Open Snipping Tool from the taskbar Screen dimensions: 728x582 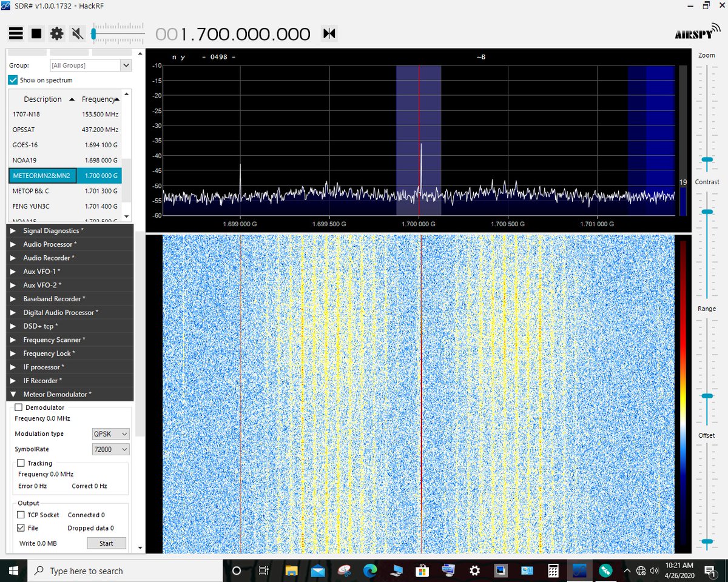click(344, 570)
